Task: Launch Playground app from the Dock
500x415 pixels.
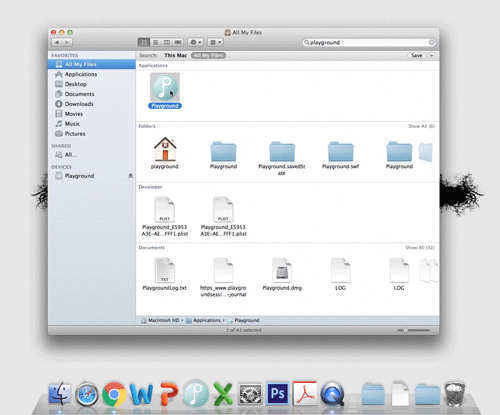Action: 196,394
